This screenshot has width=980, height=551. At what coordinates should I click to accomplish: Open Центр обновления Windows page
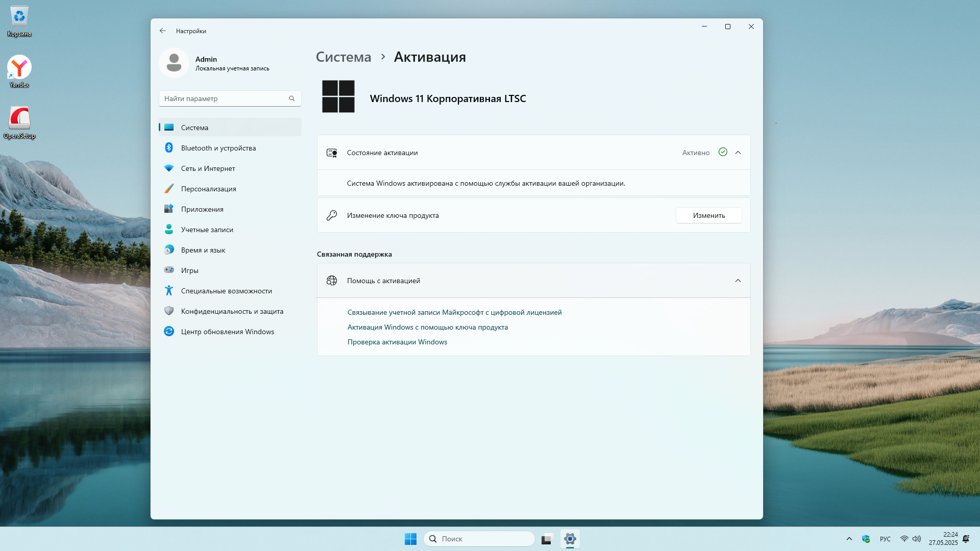[x=227, y=332]
